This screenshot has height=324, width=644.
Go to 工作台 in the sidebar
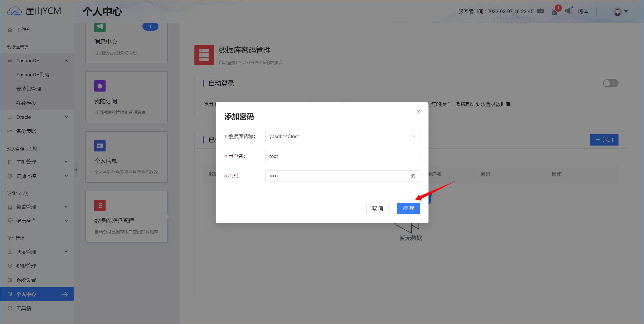(23, 30)
